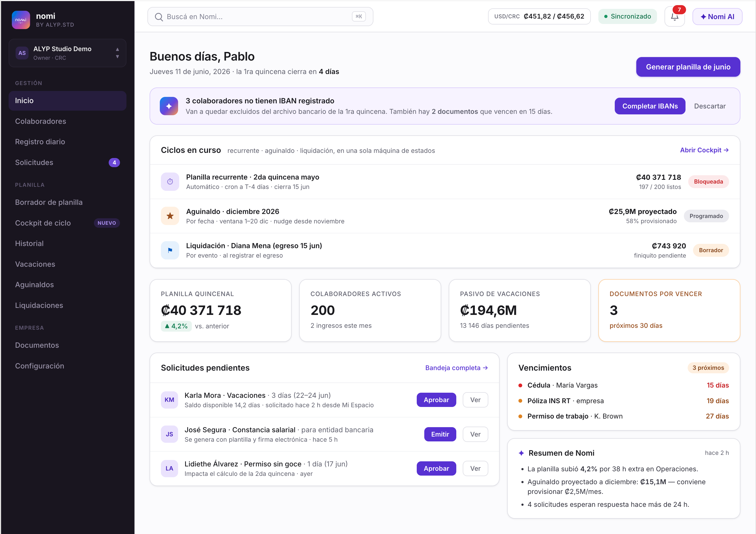Approve Lidiethe Álvarez's permiso sin goce

click(436, 468)
